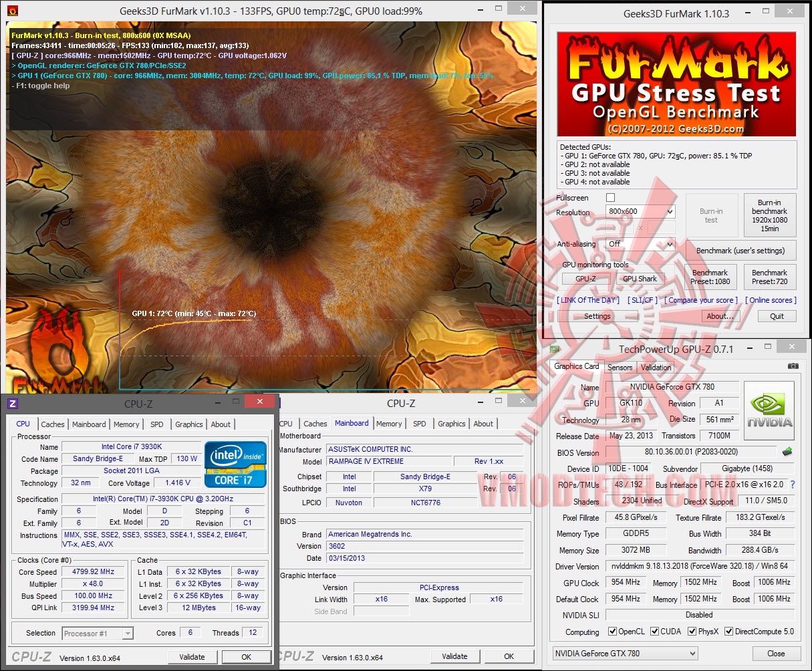
Task: Click Validate in left CPU-Z window
Action: (x=192, y=657)
